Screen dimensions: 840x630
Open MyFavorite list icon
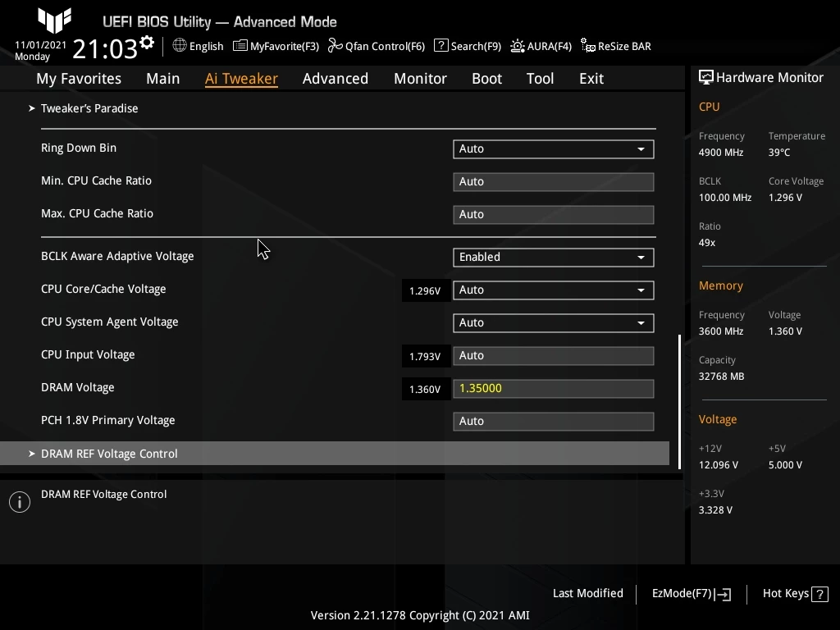[x=240, y=46]
